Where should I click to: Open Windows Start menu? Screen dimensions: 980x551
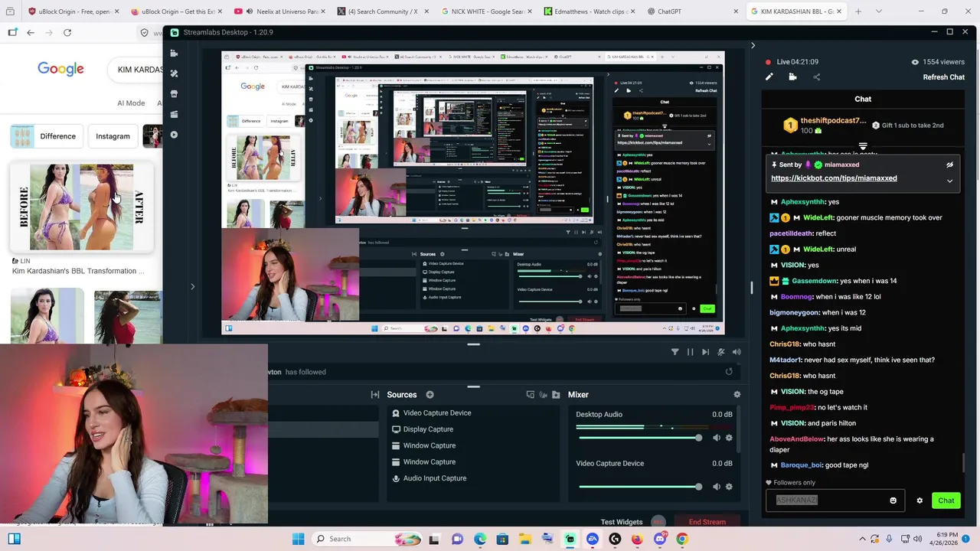coord(298,539)
